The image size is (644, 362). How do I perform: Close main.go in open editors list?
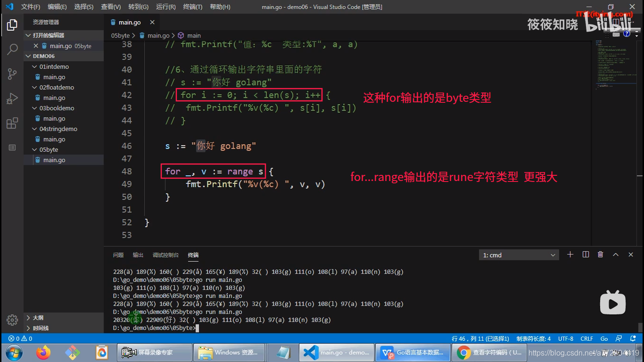[x=36, y=46]
